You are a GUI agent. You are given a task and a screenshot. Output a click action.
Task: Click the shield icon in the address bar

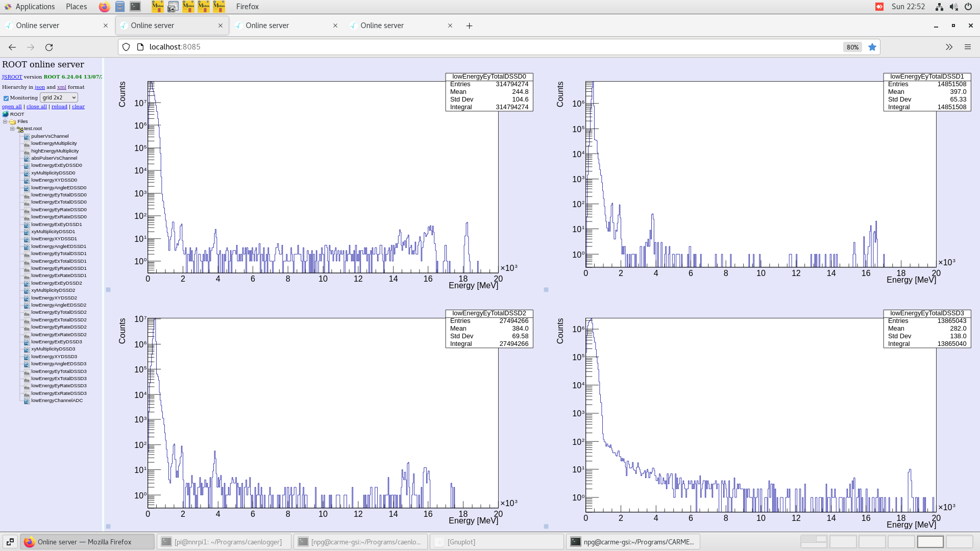126,46
